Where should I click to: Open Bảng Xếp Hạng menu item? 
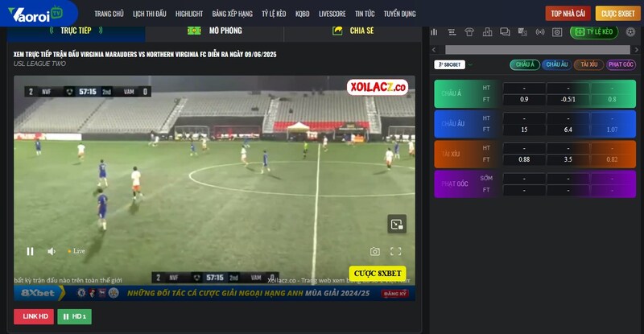233,14
